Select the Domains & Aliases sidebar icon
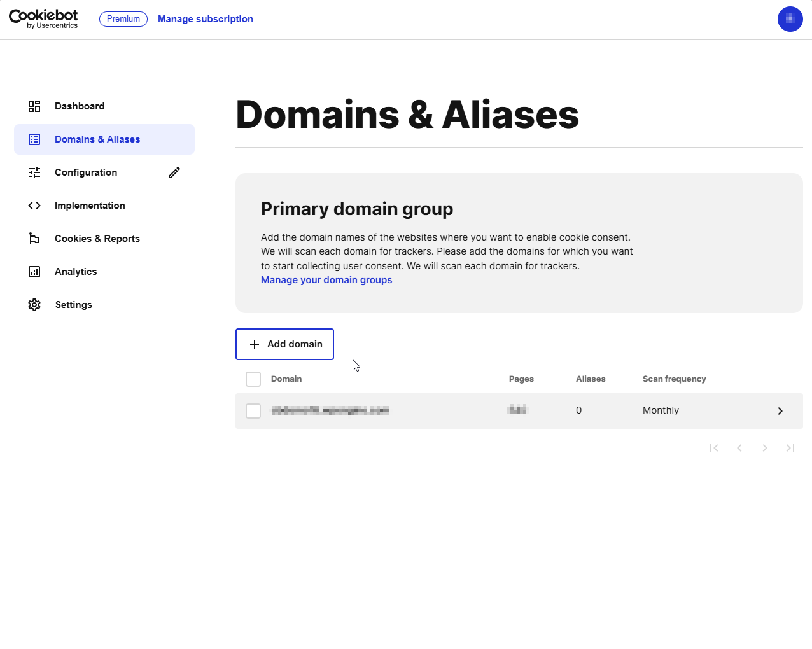This screenshot has width=812, height=649. pyautogui.click(x=34, y=139)
